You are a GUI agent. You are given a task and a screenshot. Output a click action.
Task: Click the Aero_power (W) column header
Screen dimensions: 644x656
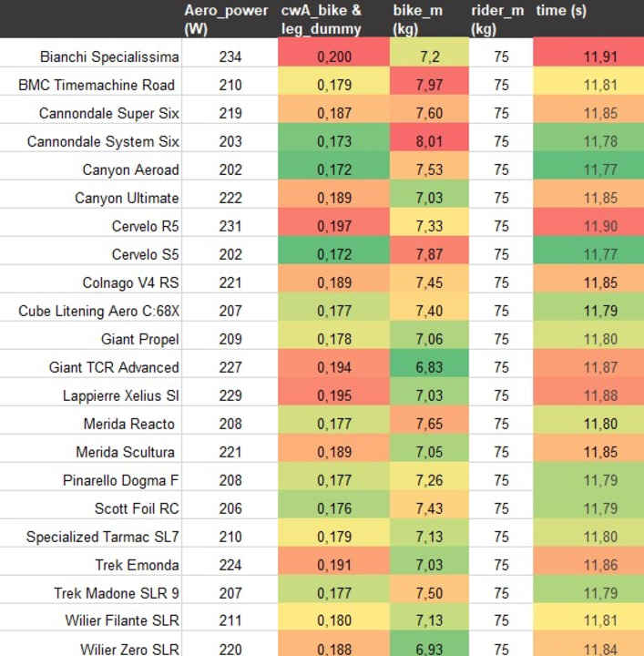pyautogui.click(x=226, y=19)
